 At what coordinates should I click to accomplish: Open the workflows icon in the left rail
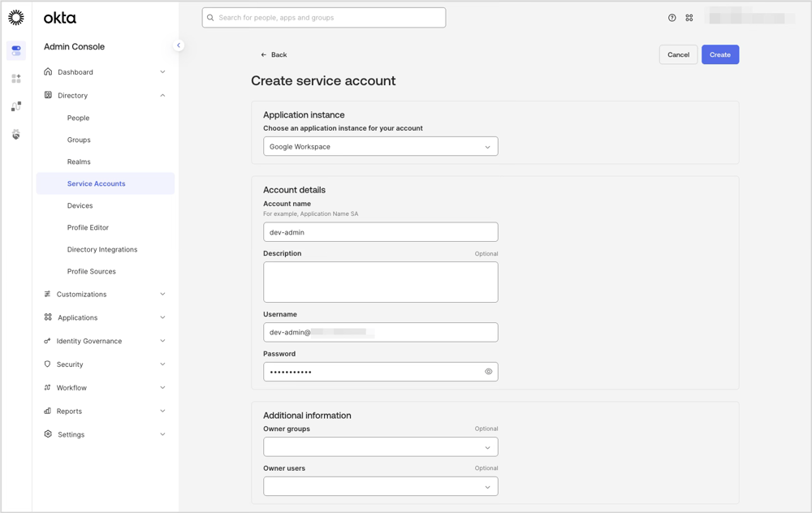tap(15, 106)
